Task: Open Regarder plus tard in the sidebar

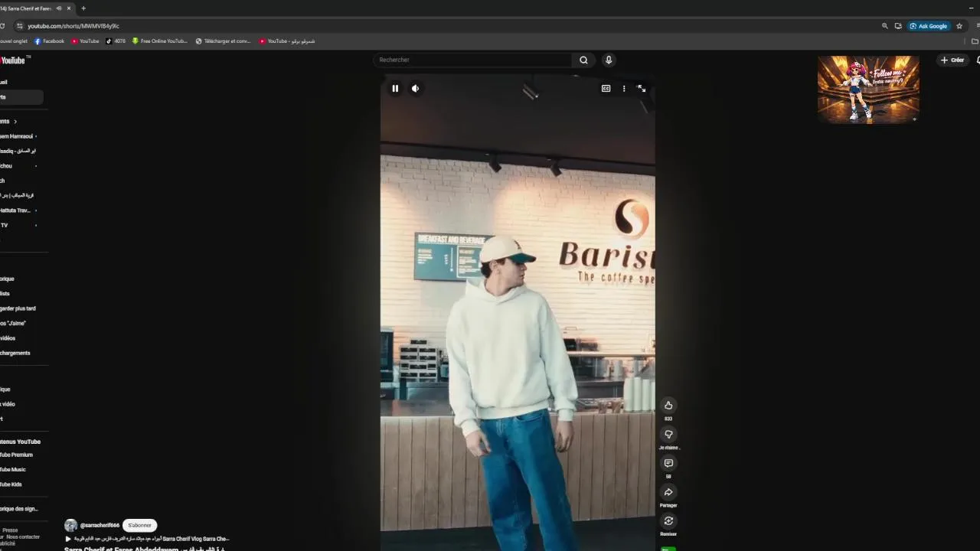Action: pos(18,308)
